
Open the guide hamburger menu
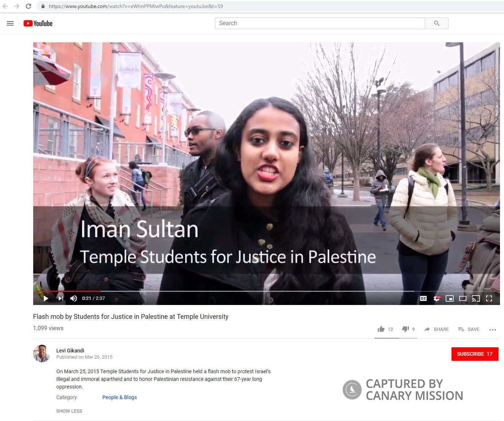pyautogui.click(x=10, y=23)
